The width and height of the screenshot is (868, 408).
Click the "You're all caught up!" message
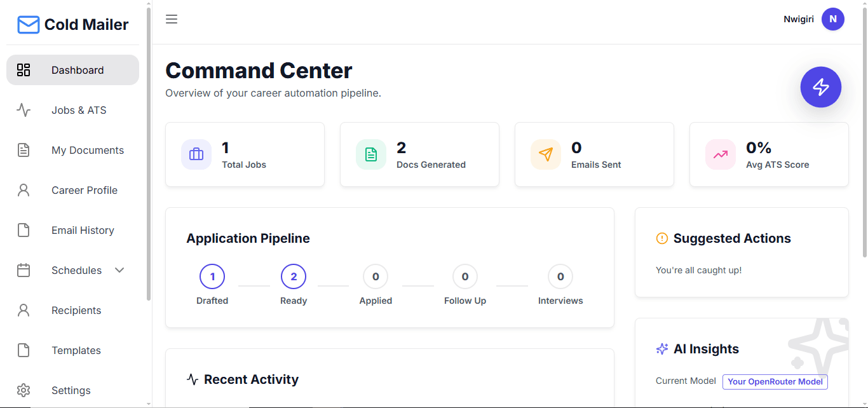(699, 270)
